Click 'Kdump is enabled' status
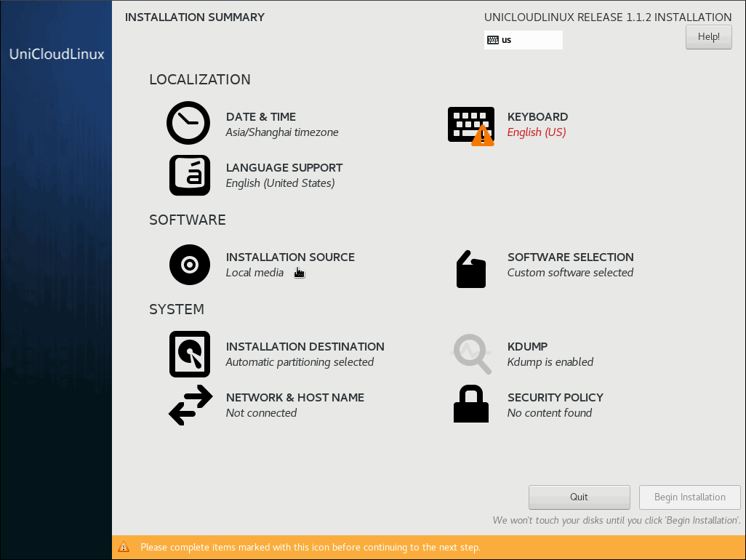This screenshot has height=560, width=746. (x=550, y=362)
